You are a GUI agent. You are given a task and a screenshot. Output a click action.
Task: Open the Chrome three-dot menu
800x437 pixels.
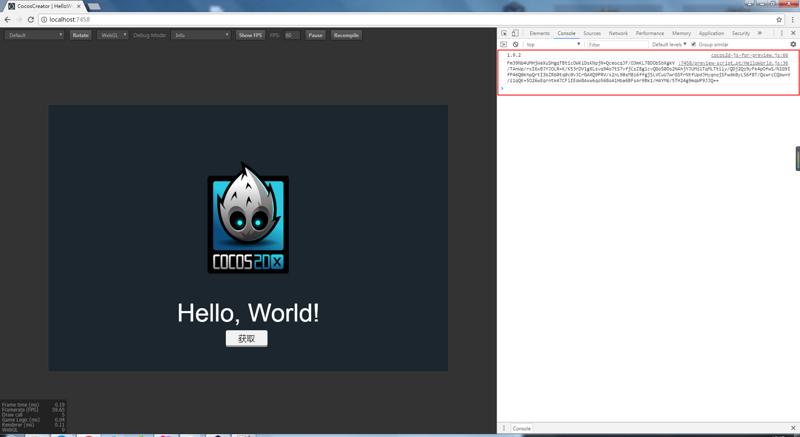tap(793, 19)
